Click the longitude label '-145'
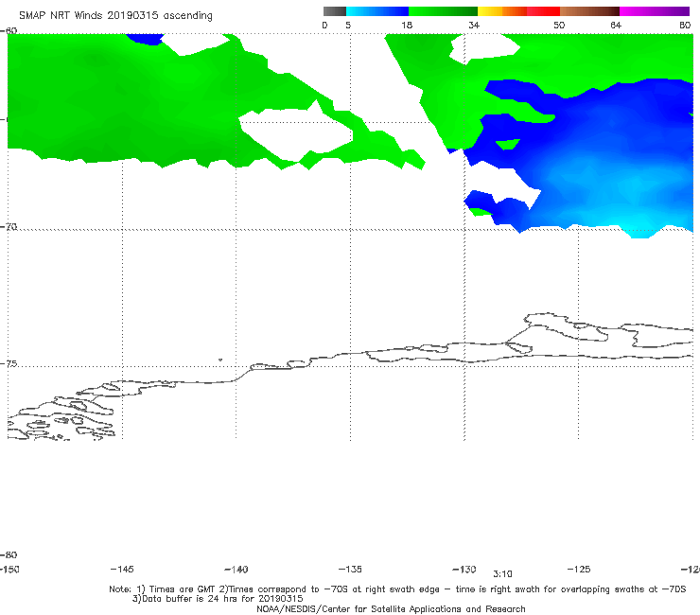 coord(122,569)
